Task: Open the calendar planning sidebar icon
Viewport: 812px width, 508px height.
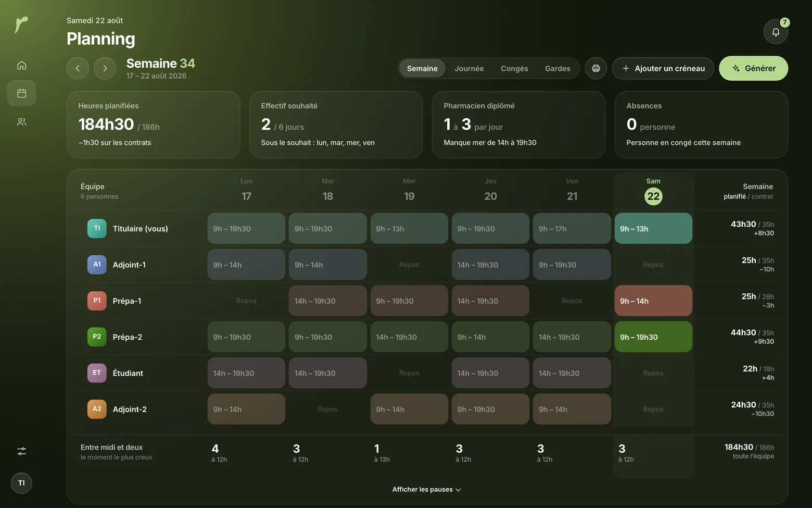Action: coord(21,93)
